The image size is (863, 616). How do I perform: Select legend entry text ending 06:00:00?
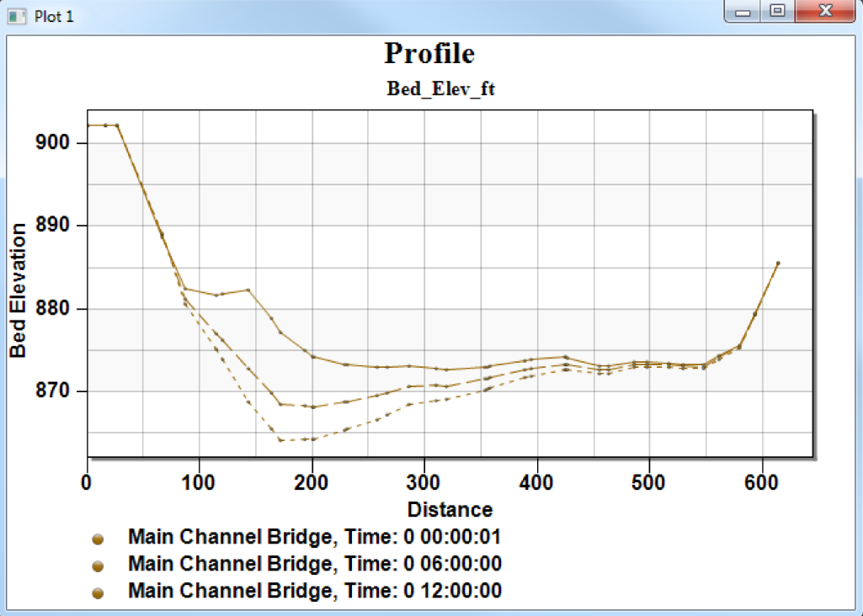[314, 564]
